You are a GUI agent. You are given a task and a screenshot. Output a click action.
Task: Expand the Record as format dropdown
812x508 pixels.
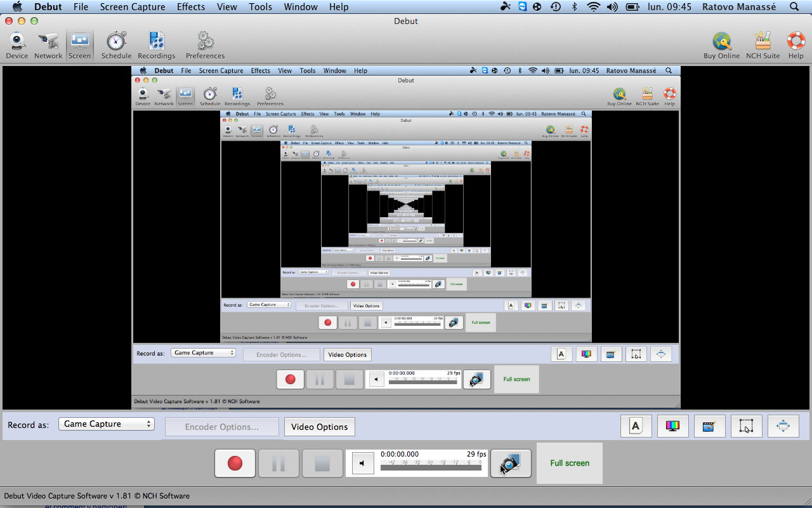[x=107, y=424]
